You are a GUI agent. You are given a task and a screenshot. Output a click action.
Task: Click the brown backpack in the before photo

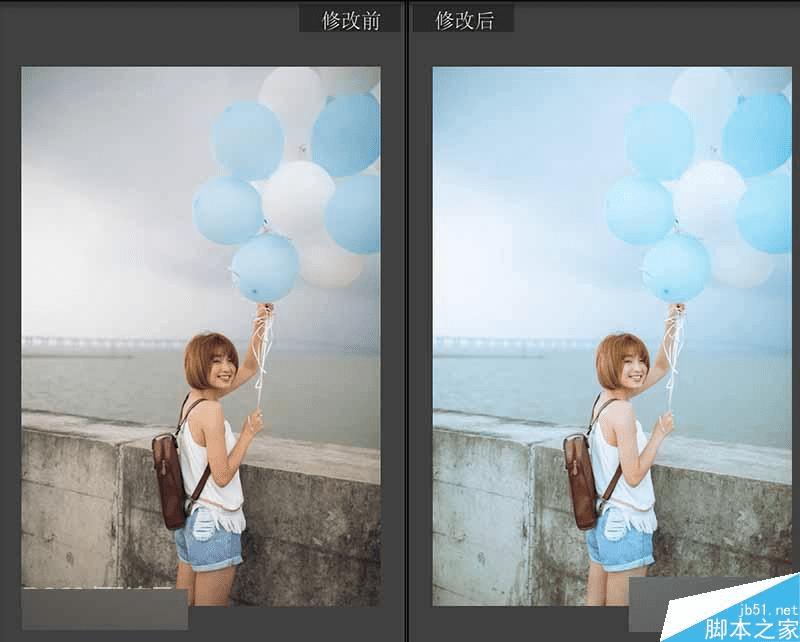pos(169,480)
